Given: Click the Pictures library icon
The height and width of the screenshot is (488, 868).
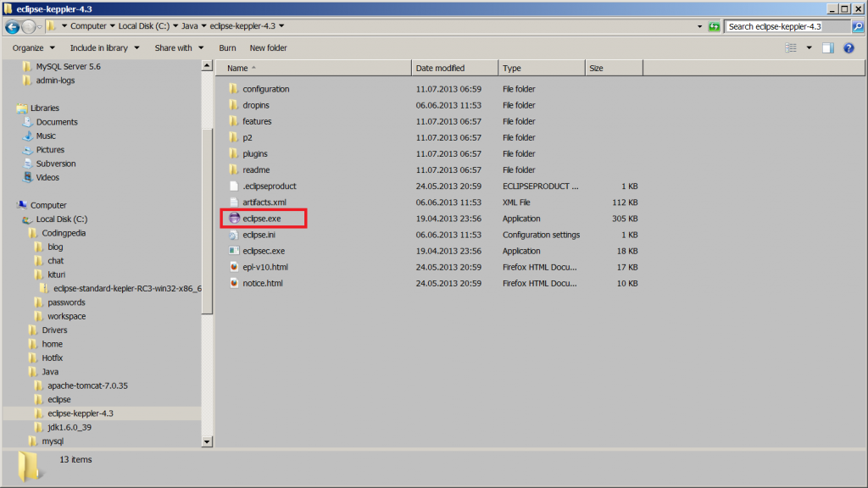Looking at the screenshot, I should pos(28,149).
